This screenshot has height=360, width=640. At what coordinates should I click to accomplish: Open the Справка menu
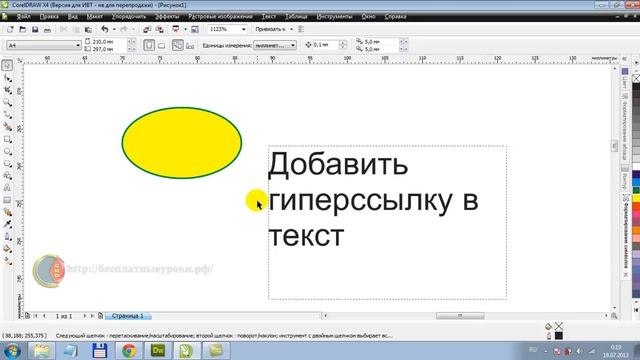click(395, 17)
